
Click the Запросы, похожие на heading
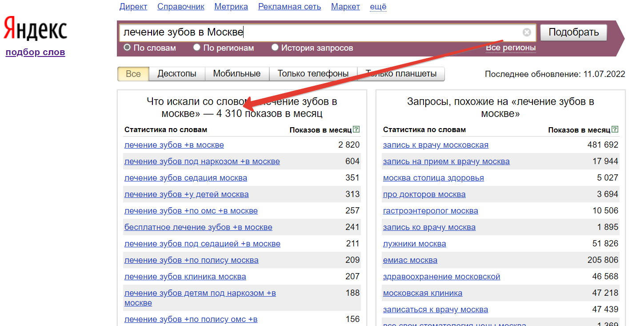500,107
